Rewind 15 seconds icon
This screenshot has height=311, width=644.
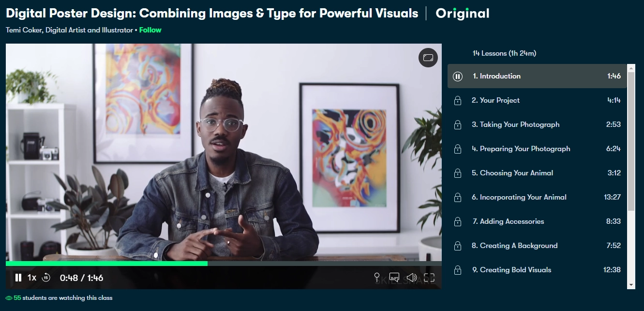coord(46,278)
